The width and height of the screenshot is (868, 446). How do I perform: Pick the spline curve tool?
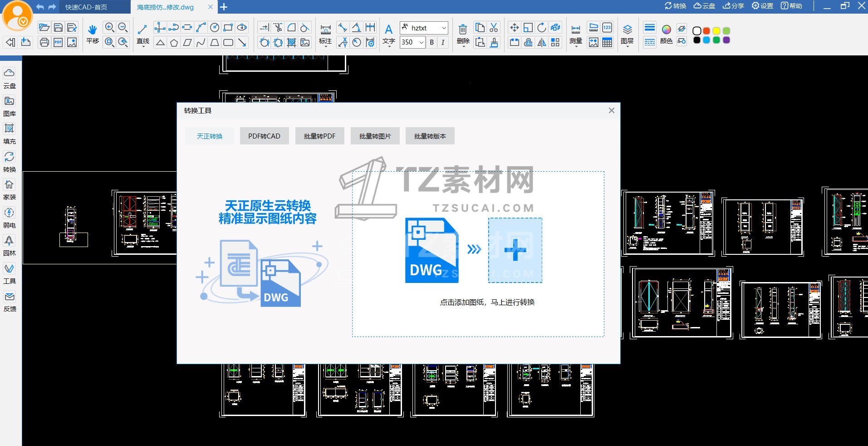coord(201,43)
